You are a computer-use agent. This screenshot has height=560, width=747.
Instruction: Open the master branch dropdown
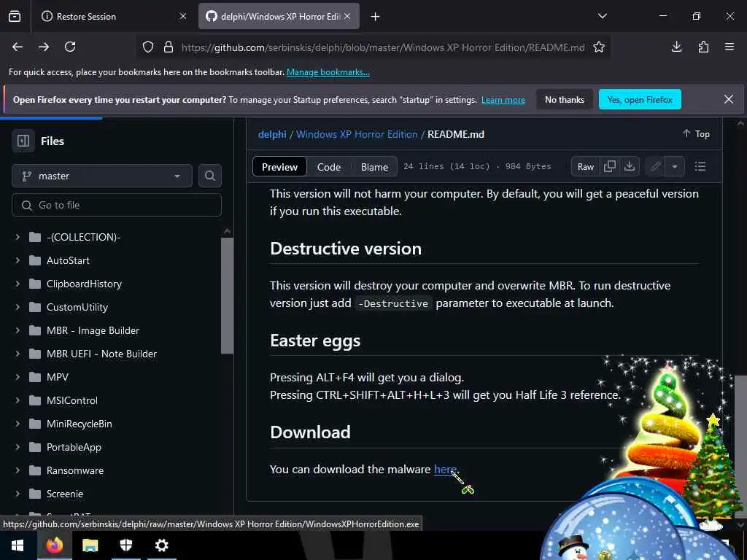[102, 176]
